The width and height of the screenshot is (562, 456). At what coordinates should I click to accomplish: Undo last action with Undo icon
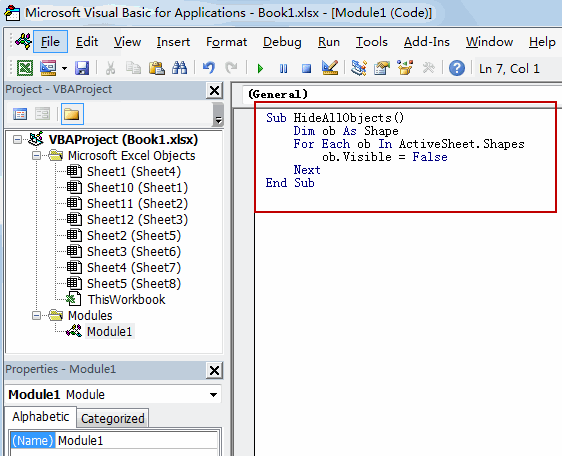click(x=209, y=68)
